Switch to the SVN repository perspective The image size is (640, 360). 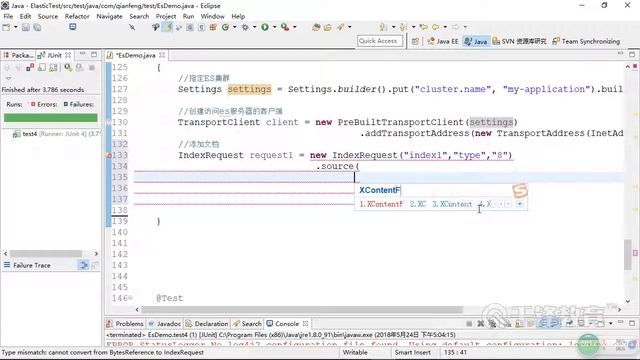tap(519, 41)
